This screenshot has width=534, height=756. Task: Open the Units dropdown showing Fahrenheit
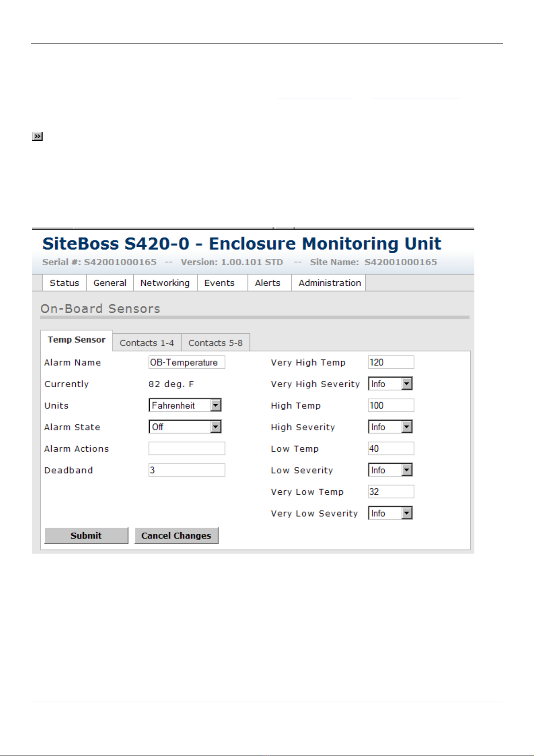(185, 406)
